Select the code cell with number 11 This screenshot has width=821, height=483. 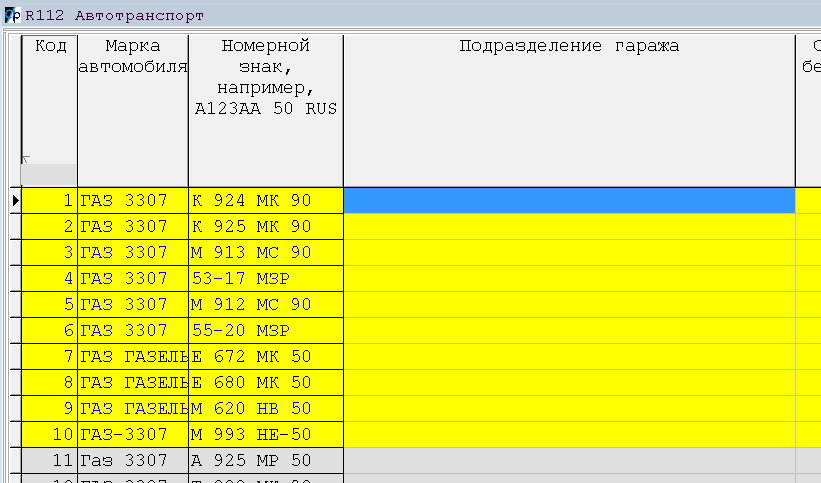(x=49, y=460)
